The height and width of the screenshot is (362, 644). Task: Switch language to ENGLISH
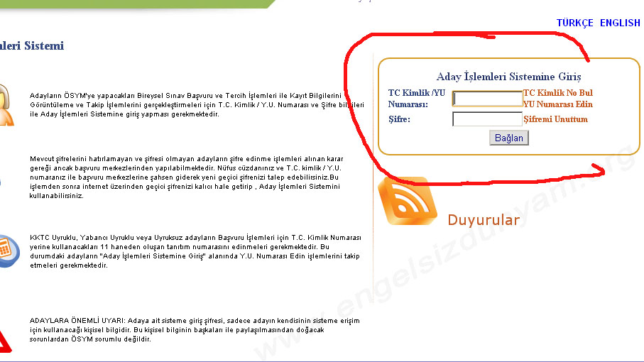620,23
